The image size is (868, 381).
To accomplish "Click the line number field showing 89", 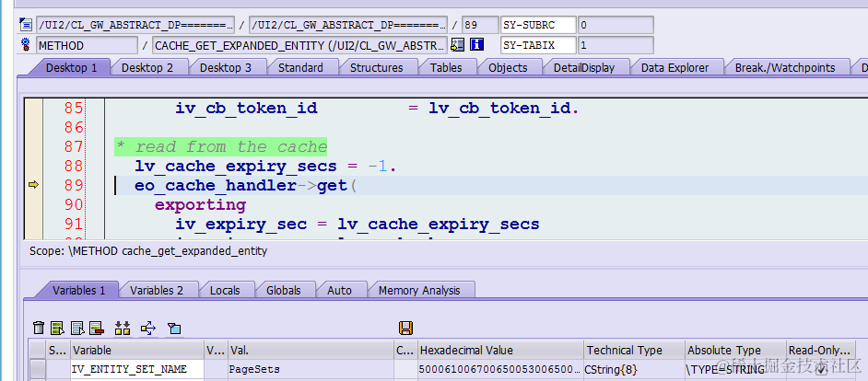I will (x=480, y=25).
